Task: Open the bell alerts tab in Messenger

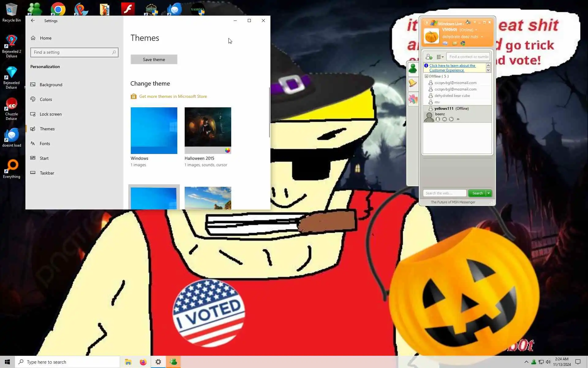Action: pyautogui.click(x=413, y=83)
